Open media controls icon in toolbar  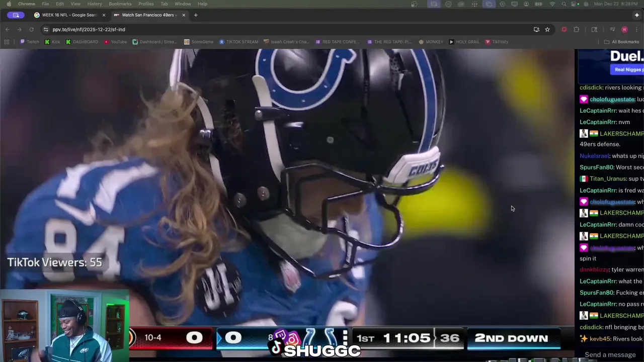pos(612,29)
